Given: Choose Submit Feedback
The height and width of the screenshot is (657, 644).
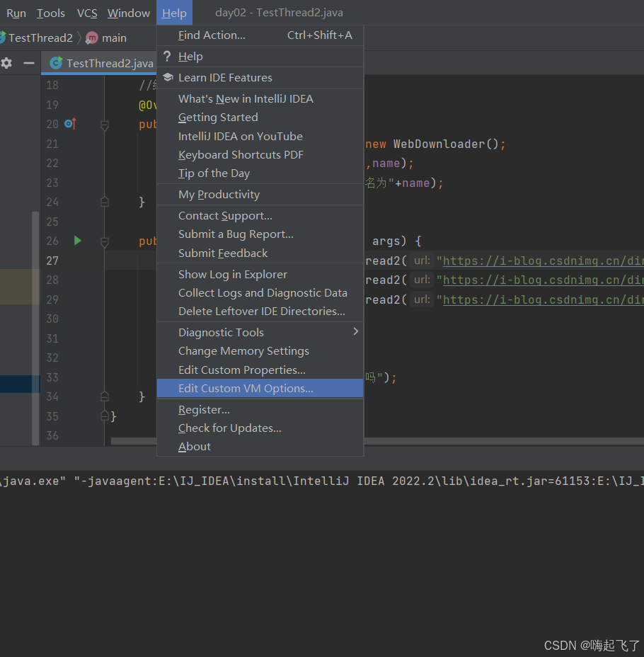Looking at the screenshot, I should (260, 253).
